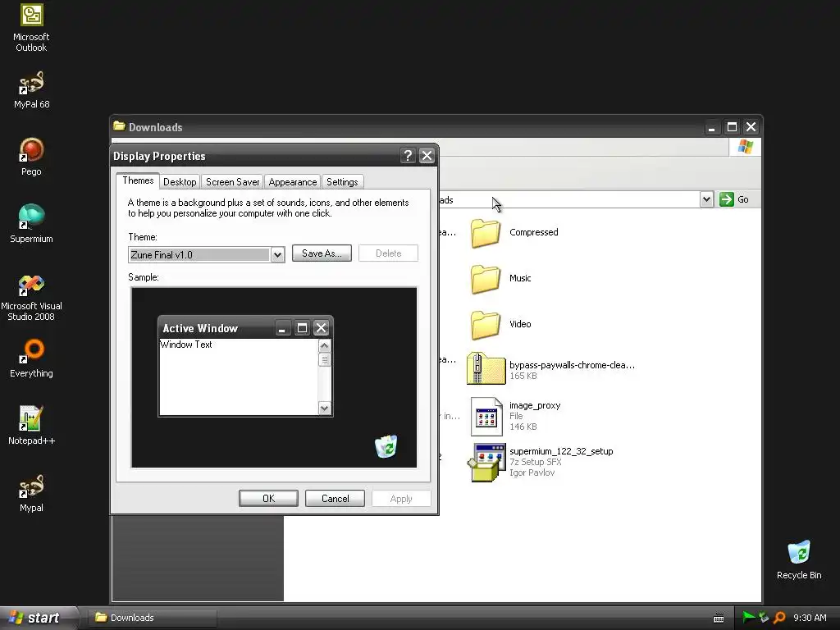The width and height of the screenshot is (840, 630).
Task: Minimize the Downloads window
Action: click(x=711, y=127)
